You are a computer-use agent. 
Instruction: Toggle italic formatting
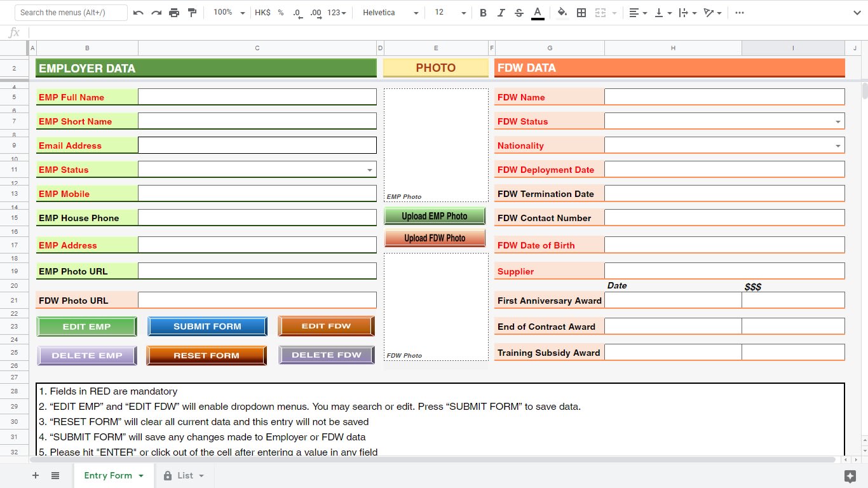[501, 12]
